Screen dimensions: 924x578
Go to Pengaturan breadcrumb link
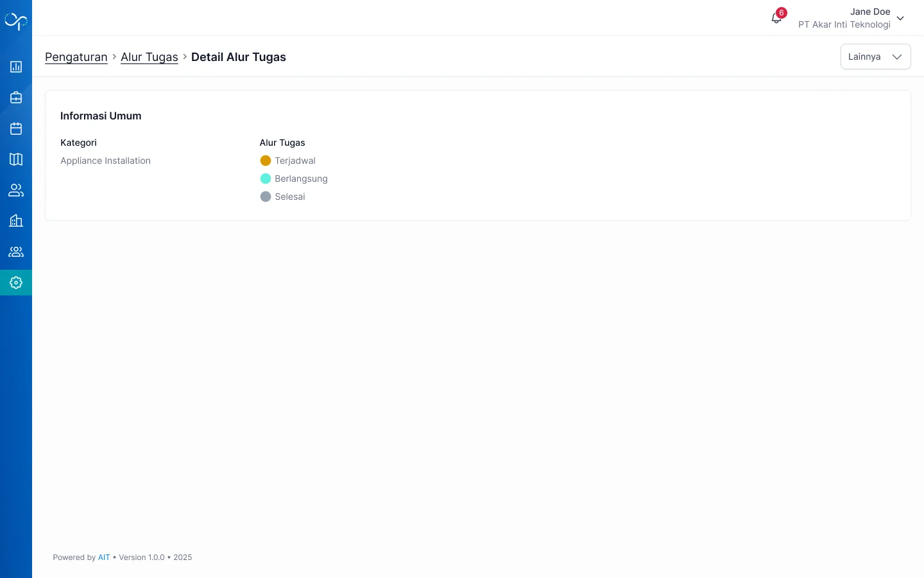(76, 57)
